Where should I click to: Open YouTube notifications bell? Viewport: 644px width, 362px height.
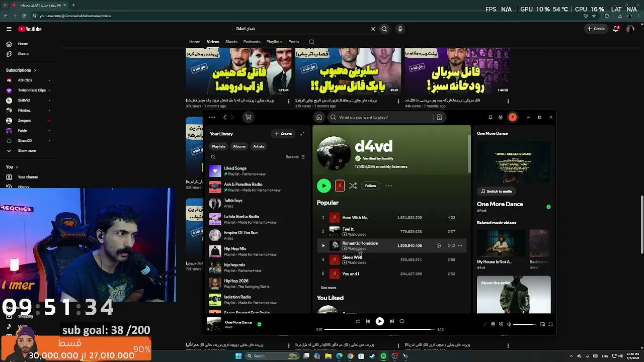(616, 29)
